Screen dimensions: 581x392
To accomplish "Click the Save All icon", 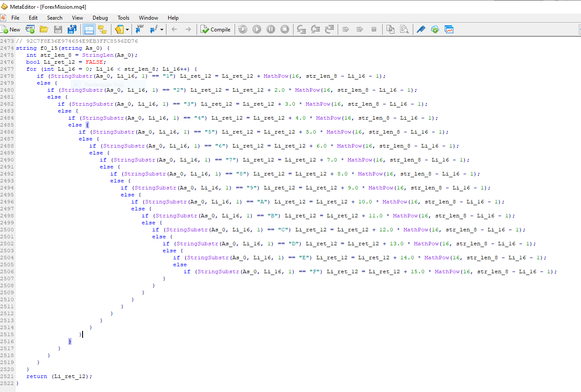I will (x=72, y=29).
